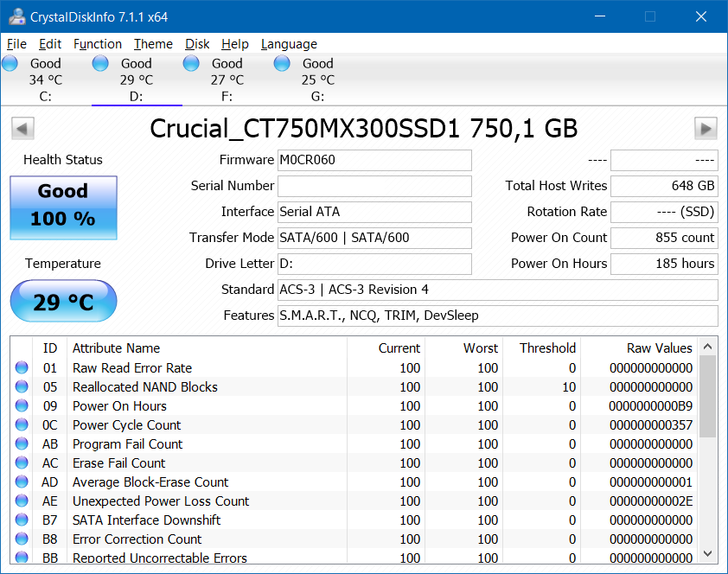Select drive D: status orb at 29 °C
728x574 pixels.
pos(100,64)
